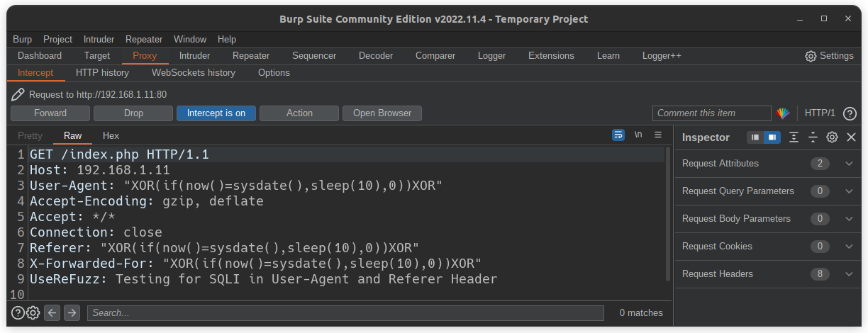Open the Learn tab

click(608, 56)
